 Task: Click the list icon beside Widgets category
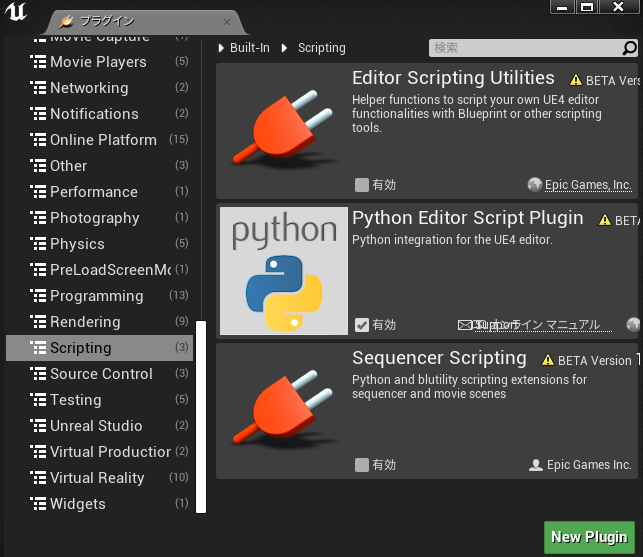[38, 504]
